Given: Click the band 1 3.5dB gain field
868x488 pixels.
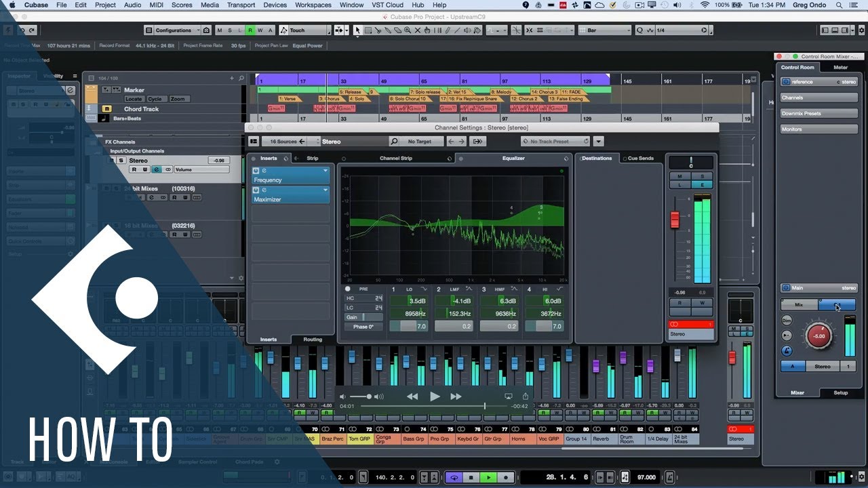Looking at the screenshot, I should 410,301.
